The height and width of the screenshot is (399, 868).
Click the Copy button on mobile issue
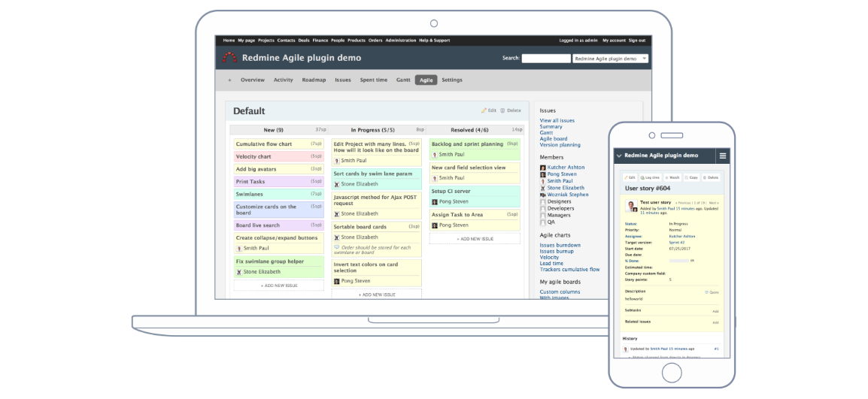pyautogui.click(x=690, y=178)
